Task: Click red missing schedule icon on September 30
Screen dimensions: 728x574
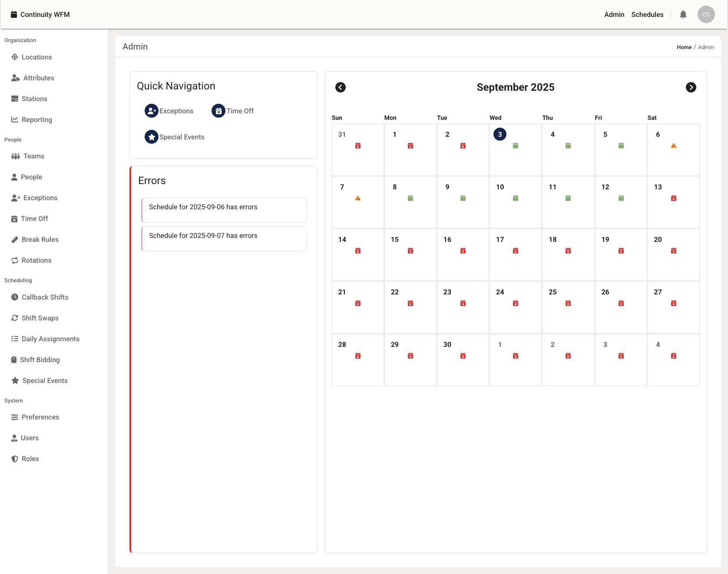Action: 463,356
